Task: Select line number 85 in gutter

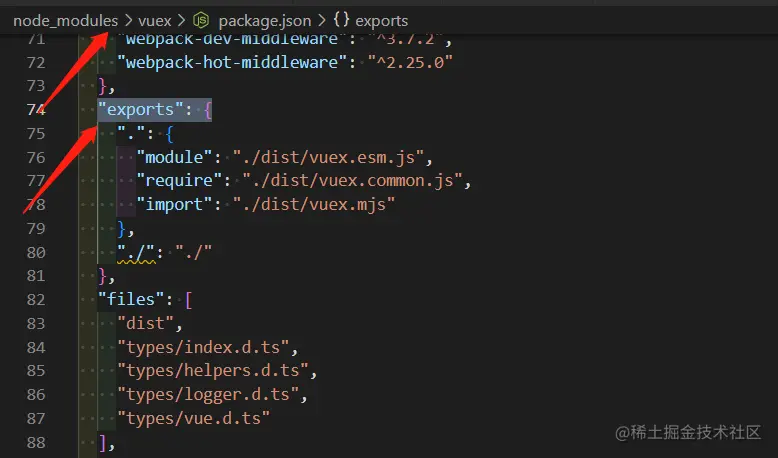Action: pyautogui.click(x=36, y=371)
